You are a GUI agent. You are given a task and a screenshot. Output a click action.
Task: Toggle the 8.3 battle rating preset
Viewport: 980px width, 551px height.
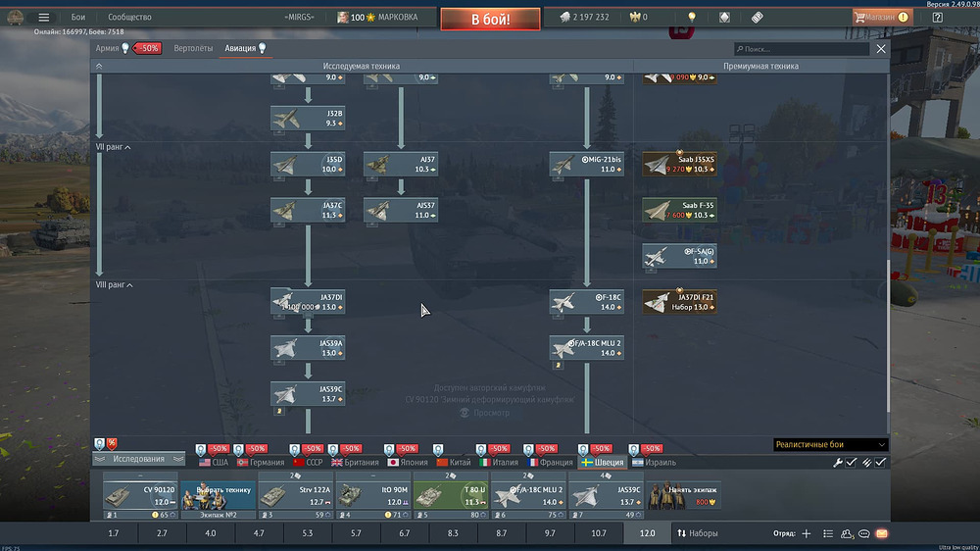(x=453, y=533)
